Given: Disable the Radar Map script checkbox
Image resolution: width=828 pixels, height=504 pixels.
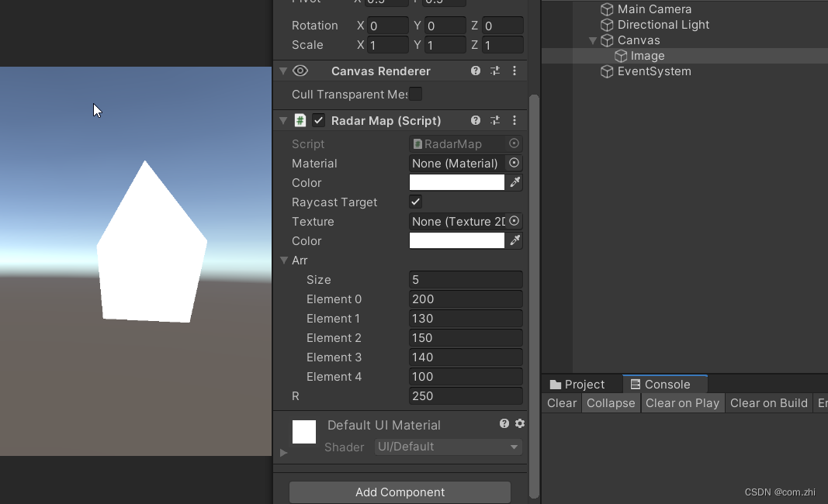Looking at the screenshot, I should pos(318,120).
